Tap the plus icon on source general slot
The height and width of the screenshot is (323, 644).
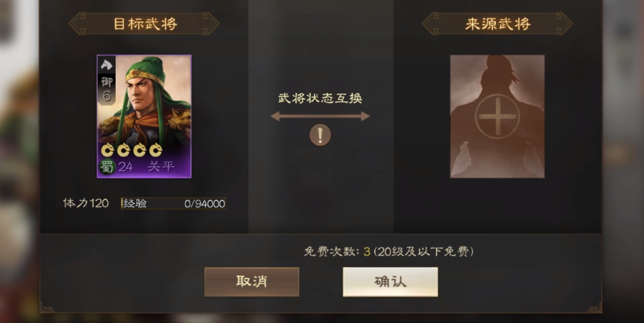[x=497, y=117]
